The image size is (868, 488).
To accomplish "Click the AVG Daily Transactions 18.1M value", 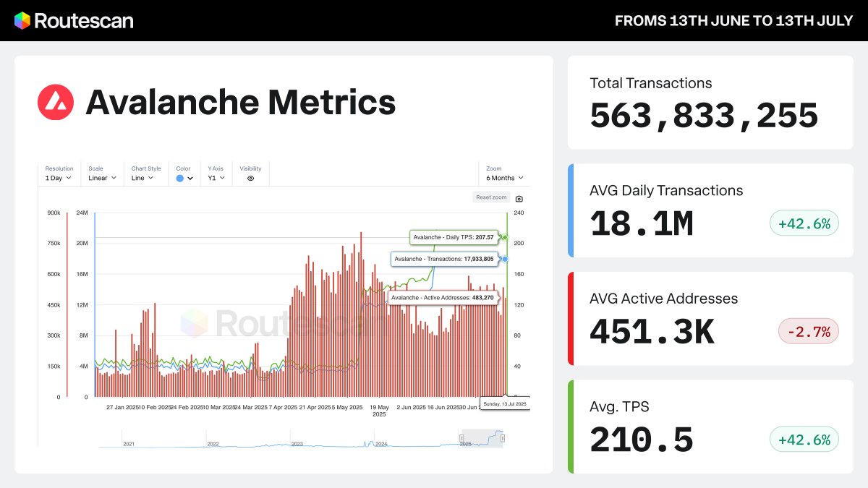I will tap(642, 224).
